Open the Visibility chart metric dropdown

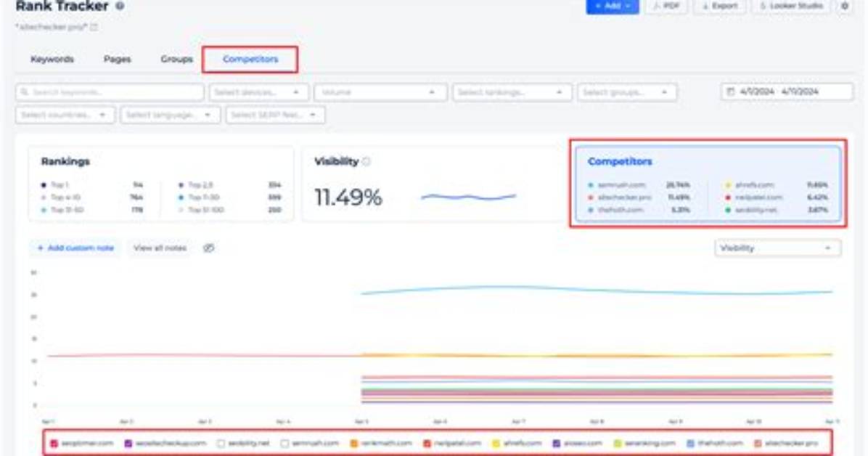[777, 248]
